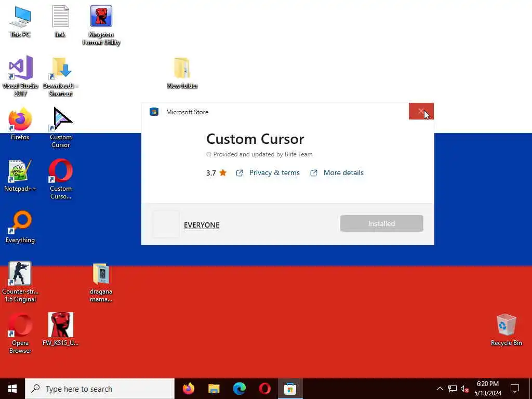The image size is (532, 399).
Task: Select Microsoft Store taskbar icon
Action: coord(290,389)
